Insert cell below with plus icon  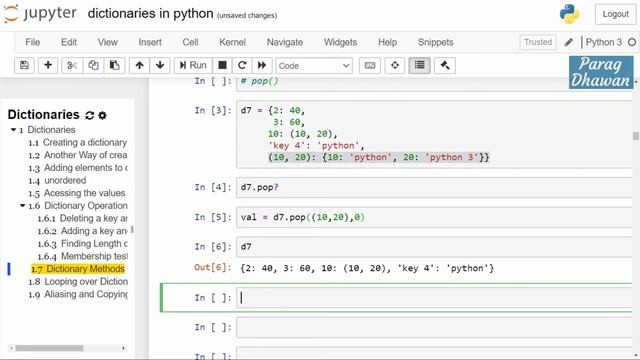(48, 65)
